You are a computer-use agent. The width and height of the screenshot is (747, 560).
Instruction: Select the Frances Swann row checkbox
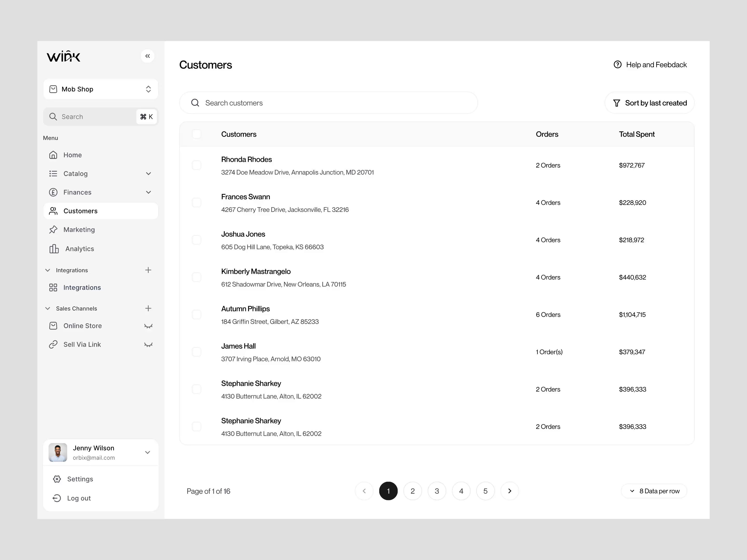pyautogui.click(x=197, y=202)
